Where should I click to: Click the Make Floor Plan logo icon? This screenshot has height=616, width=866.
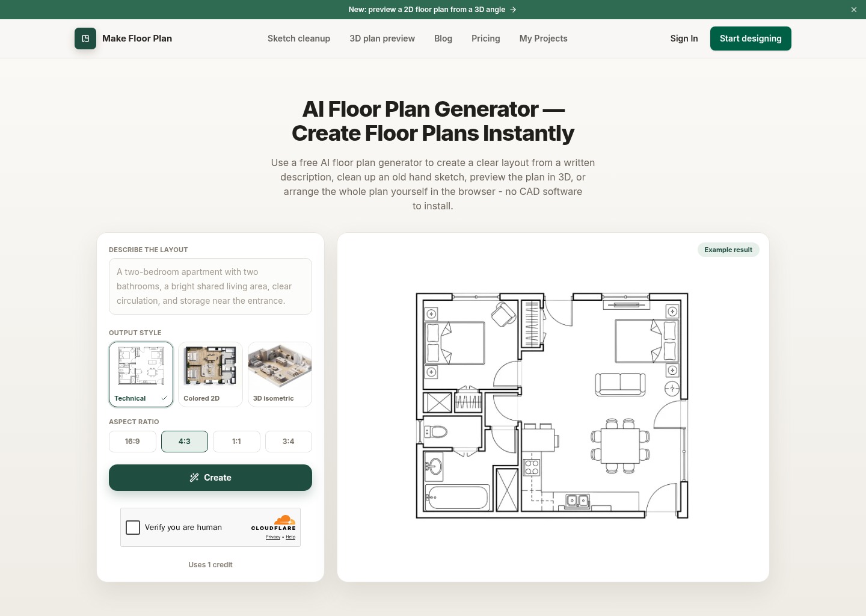[x=85, y=38]
